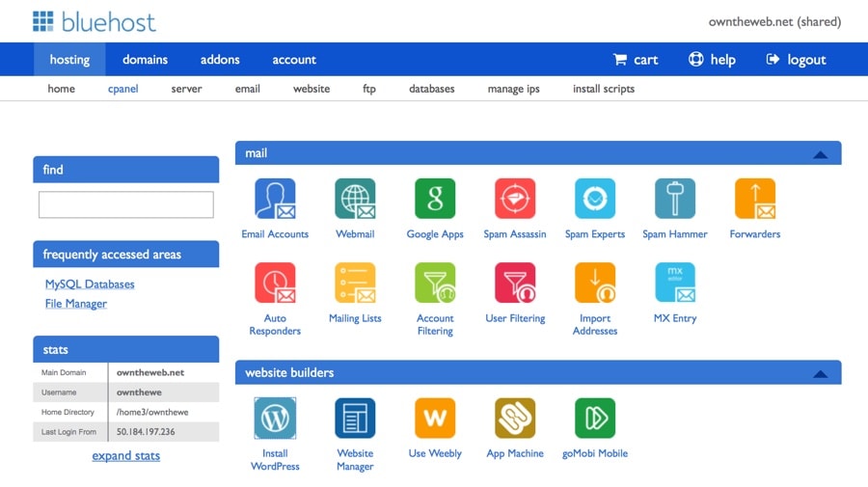868x487 pixels.
Task: Open the goMobi Mobile icon
Action: click(x=595, y=418)
